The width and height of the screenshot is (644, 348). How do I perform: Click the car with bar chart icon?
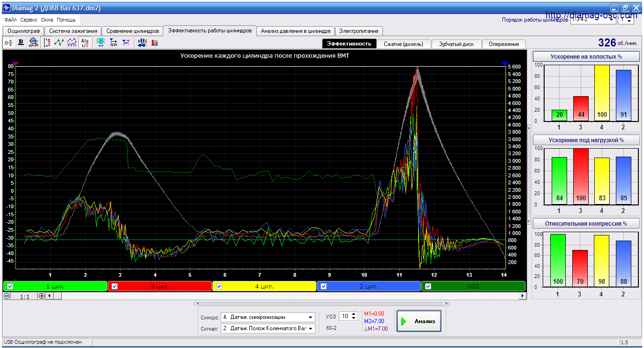pos(142,43)
